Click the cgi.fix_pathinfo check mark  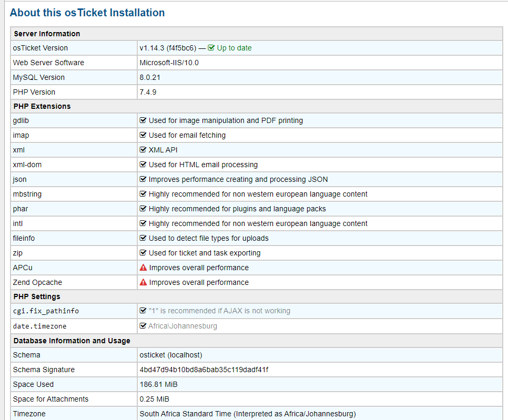coord(143,311)
